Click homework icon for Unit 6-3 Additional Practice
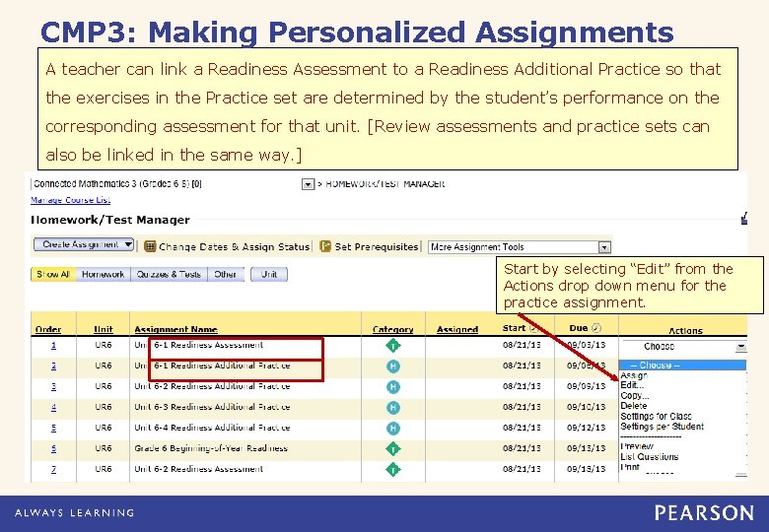This screenshot has height=532, width=769. click(x=392, y=408)
